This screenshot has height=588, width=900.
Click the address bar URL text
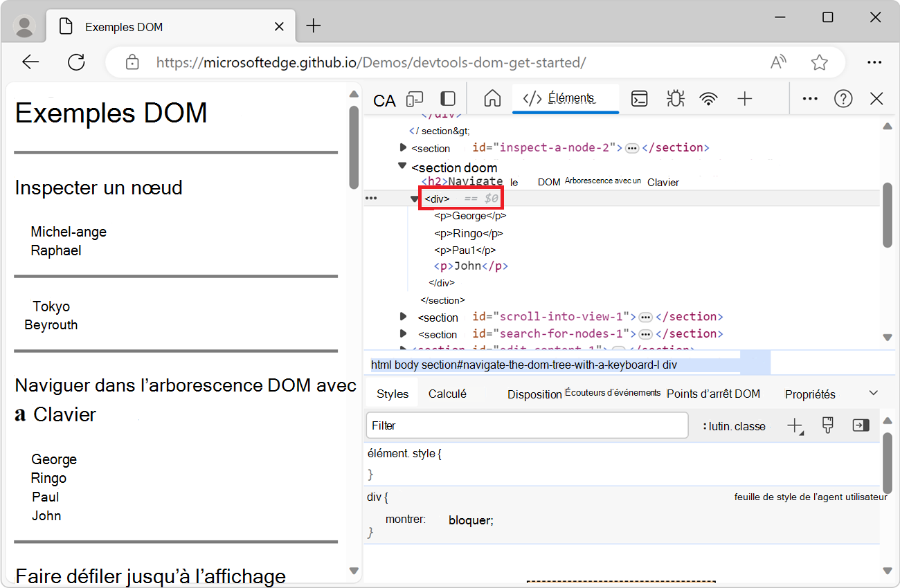371,62
